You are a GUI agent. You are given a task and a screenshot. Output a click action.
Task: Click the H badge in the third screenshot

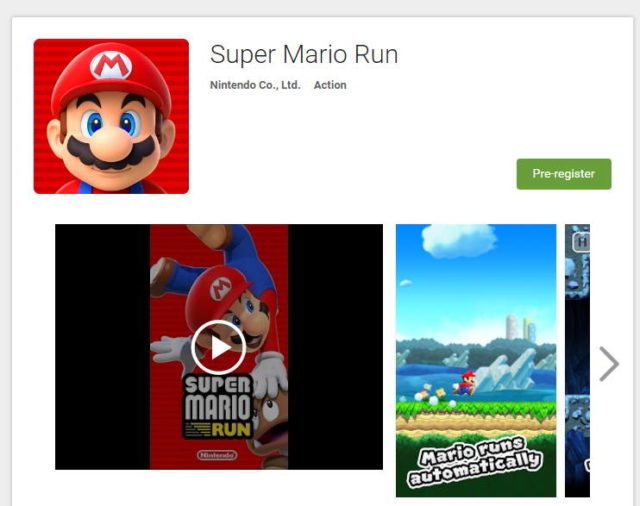(x=581, y=243)
